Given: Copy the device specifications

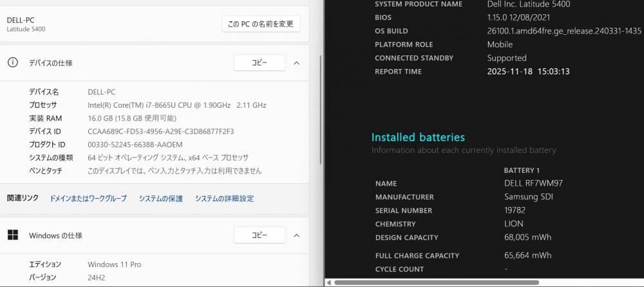Looking at the screenshot, I should [259, 63].
